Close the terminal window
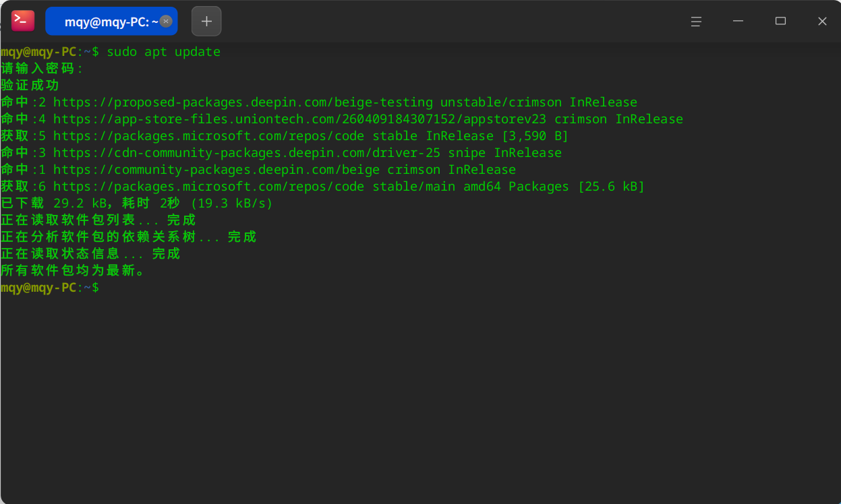The image size is (841, 504). 822,22
